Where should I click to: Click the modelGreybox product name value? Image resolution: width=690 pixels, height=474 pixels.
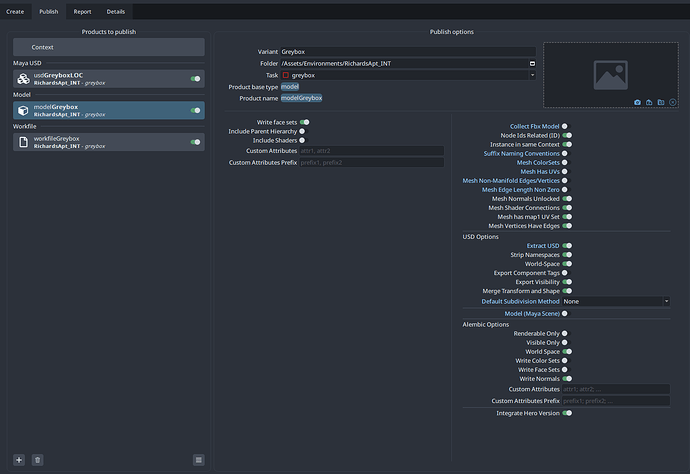tap(301, 98)
